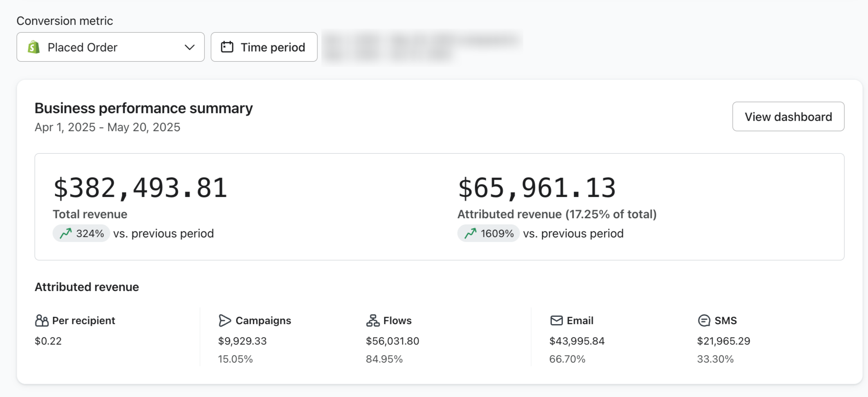Click the SMS chat bubble icon
Image resolution: width=868 pixels, height=397 pixels.
click(704, 320)
